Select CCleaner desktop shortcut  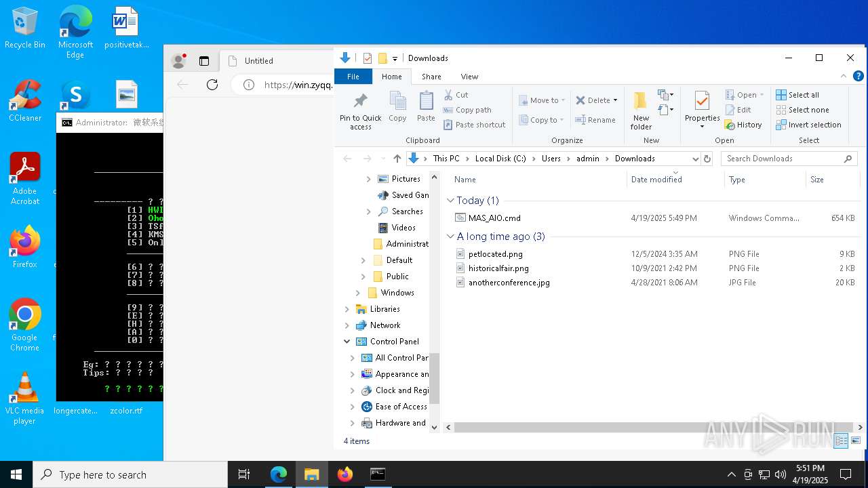click(x=25, y=101)
